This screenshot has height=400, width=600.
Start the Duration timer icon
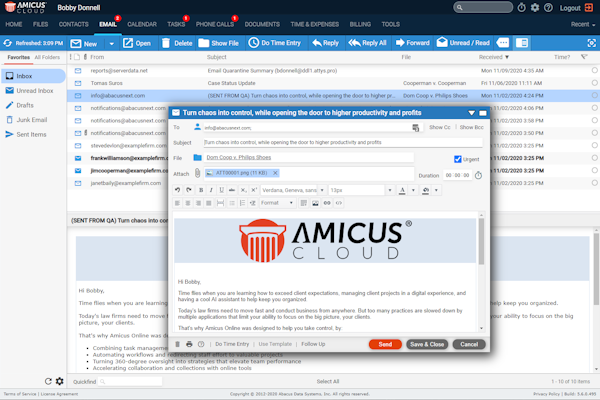click(x=478, y=175)
